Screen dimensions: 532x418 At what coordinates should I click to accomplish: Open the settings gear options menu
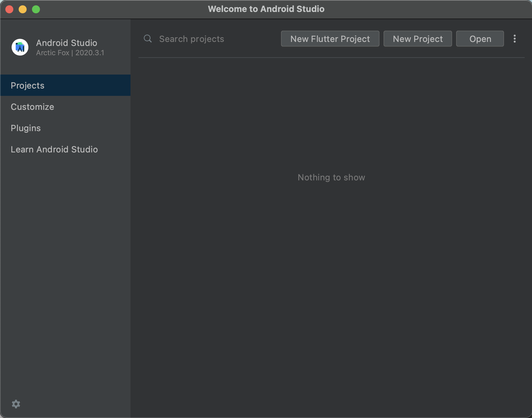pyautogui.click(x=16, y=404)
